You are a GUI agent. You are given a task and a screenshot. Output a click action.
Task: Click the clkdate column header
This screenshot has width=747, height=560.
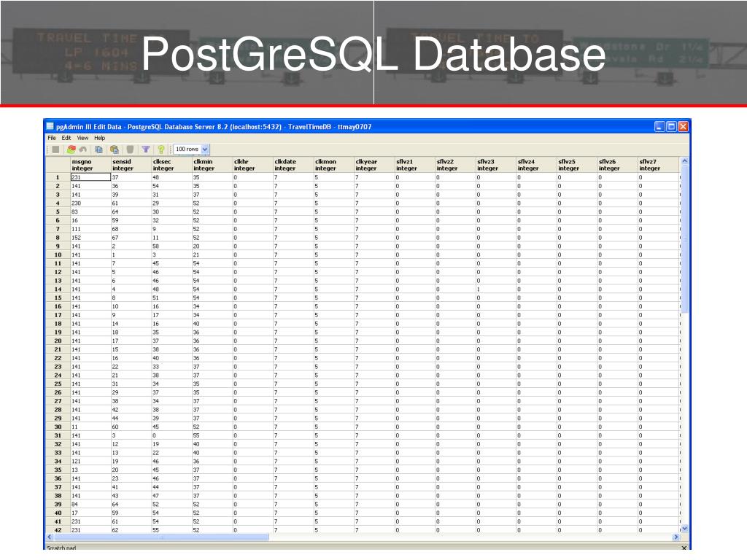point(293,165)
